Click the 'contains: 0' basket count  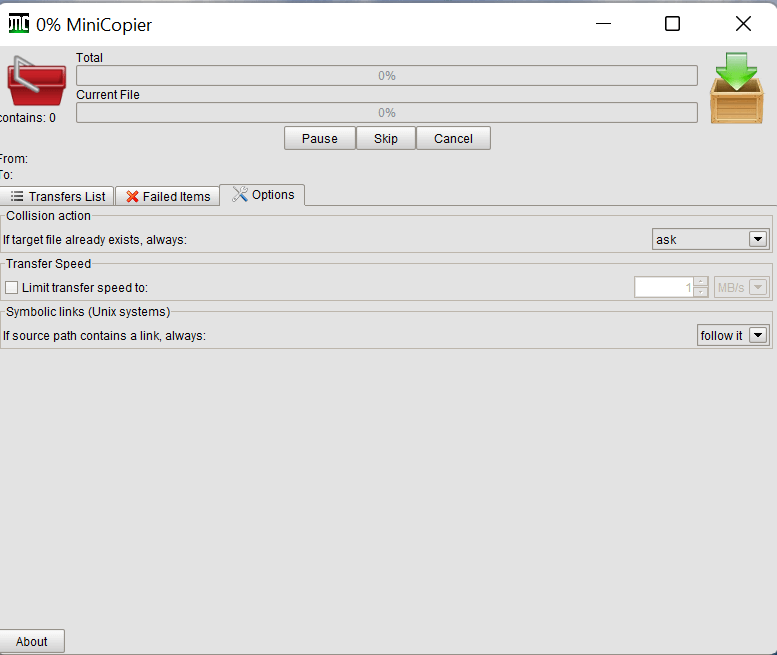point(28,118)
